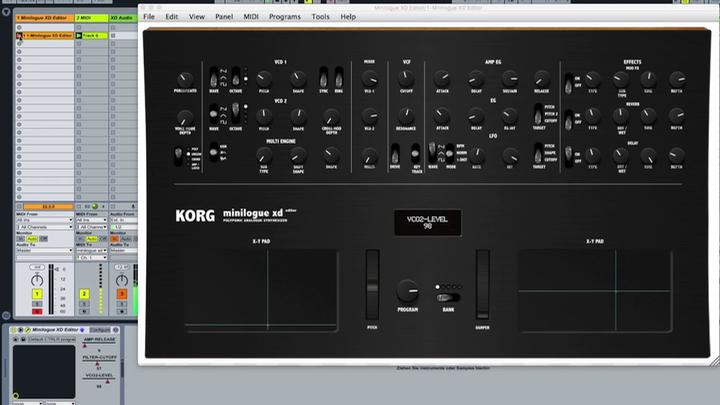The width and height of the screenshot is (720, 405).
Task: Open track 1 All Channels dropdown
Action: coord(45,227)
